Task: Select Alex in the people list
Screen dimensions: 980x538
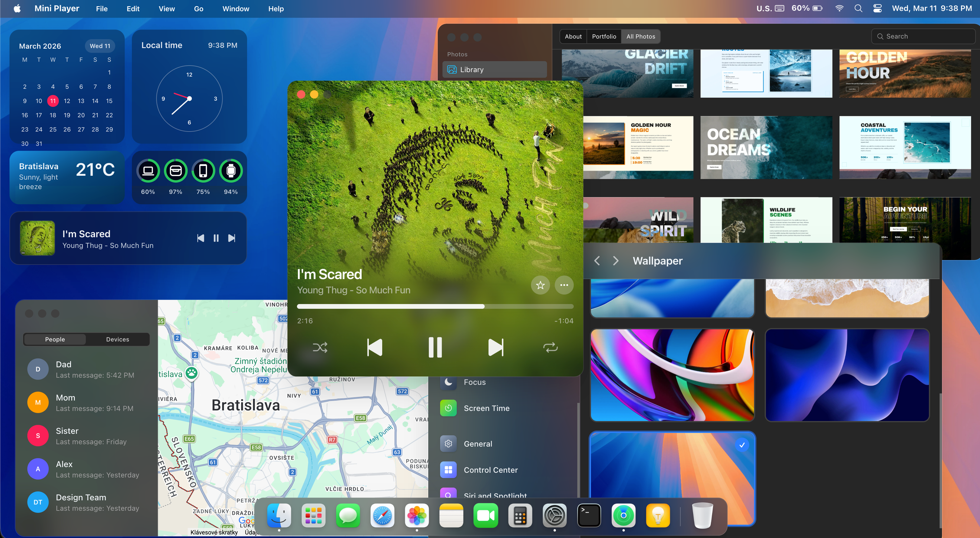Action: pyautogui.click(x=86, y=469)
